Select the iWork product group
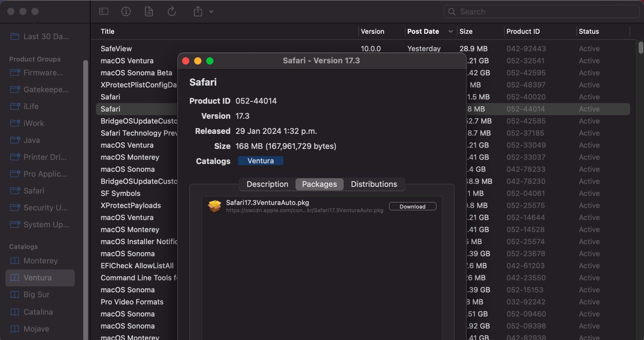This screenshot has width=644, height=340. (40, 123)
